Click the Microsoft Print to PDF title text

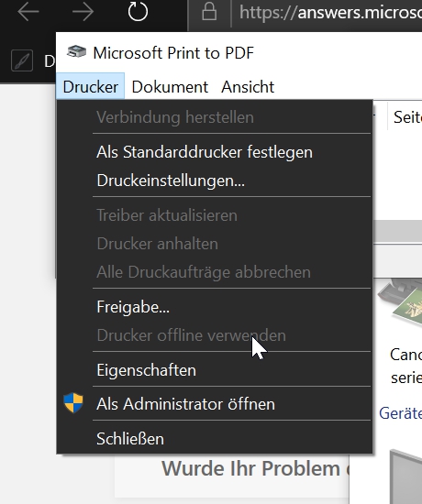coord(173,53)
